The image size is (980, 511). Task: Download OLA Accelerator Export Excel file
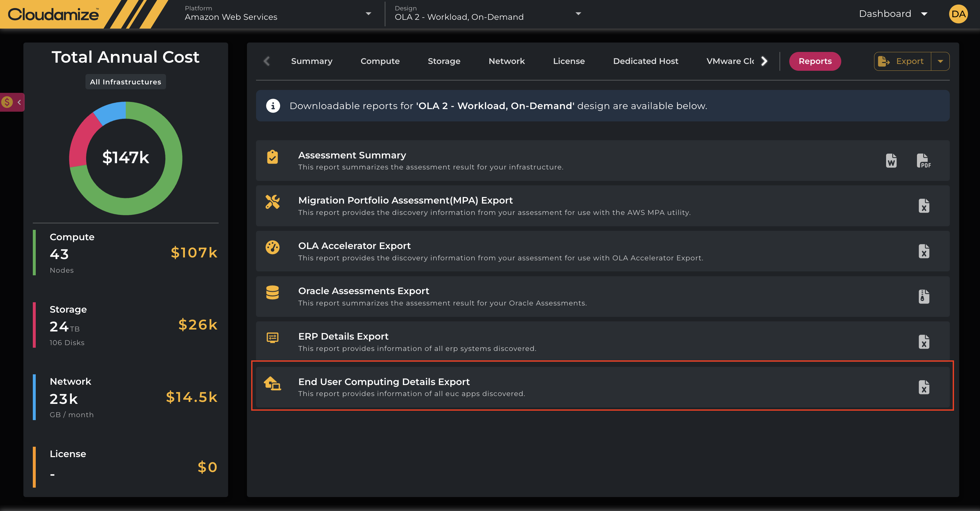(924, 251)
